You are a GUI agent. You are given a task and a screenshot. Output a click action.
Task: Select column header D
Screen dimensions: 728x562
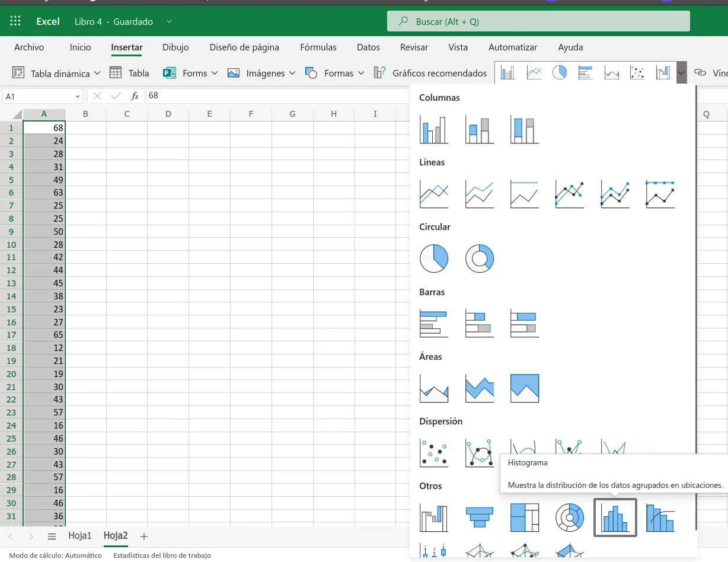tap(168, 114)
